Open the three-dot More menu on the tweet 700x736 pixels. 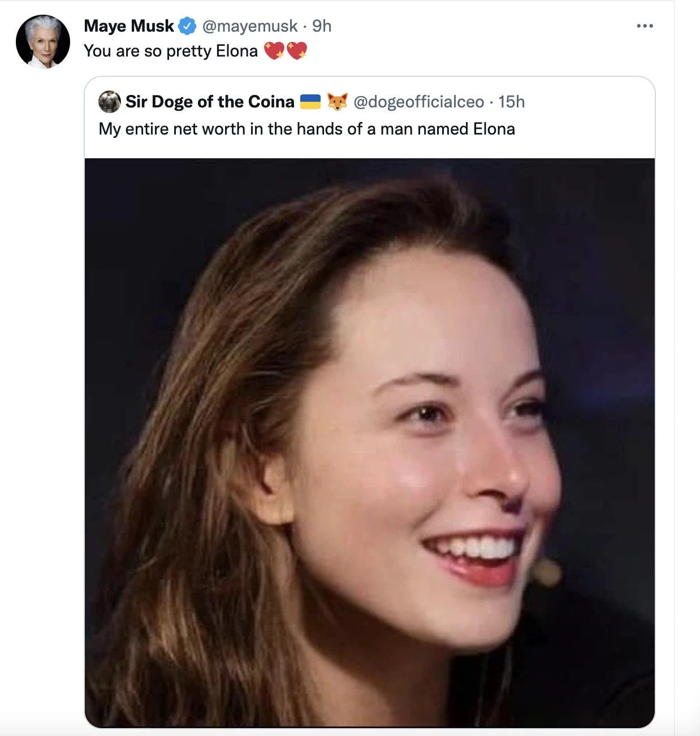(645, 26)
